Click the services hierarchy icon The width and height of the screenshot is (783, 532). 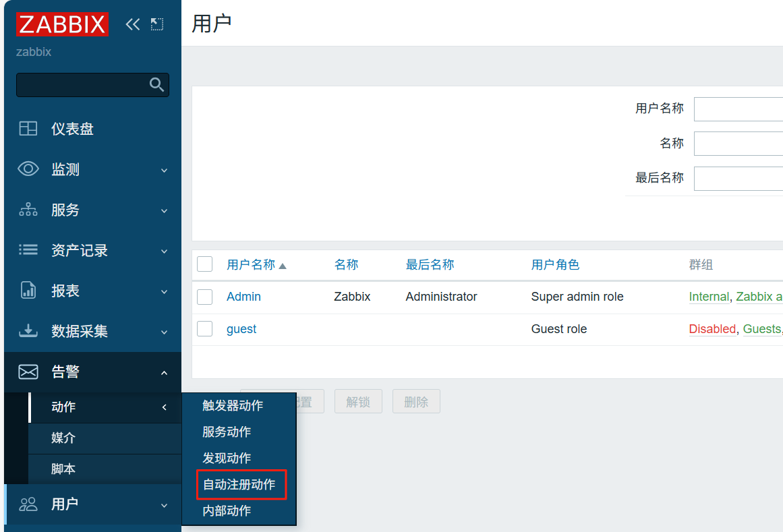click(x=28, y=210)
